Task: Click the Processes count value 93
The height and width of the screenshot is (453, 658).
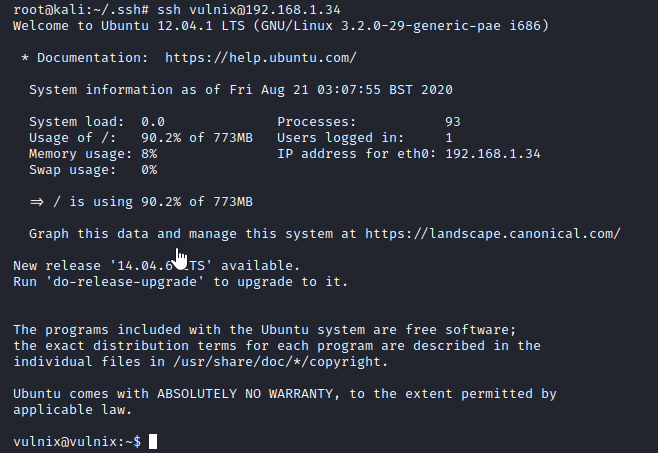Action: coord(453,122)
